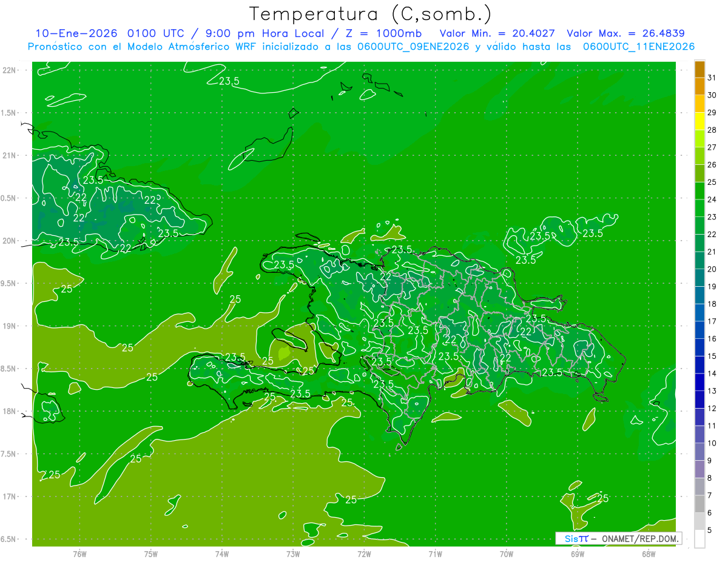Click the '18N' latitude axis label
728x562 pixels.
(10, 411)
